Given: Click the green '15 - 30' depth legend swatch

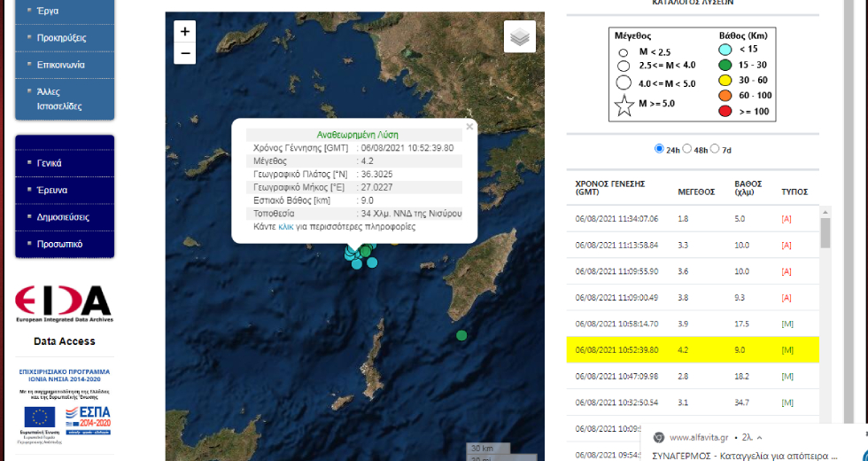Looking at the screenshot, I should click(725, 65).
